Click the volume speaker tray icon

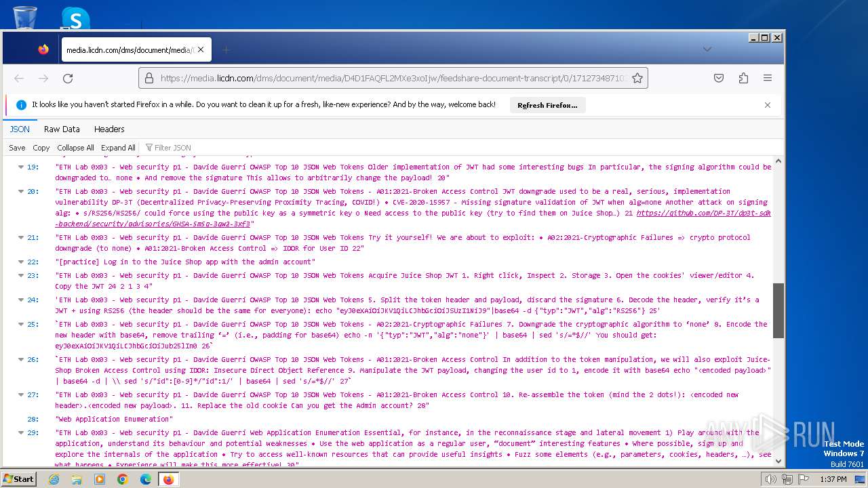[771, 479]
